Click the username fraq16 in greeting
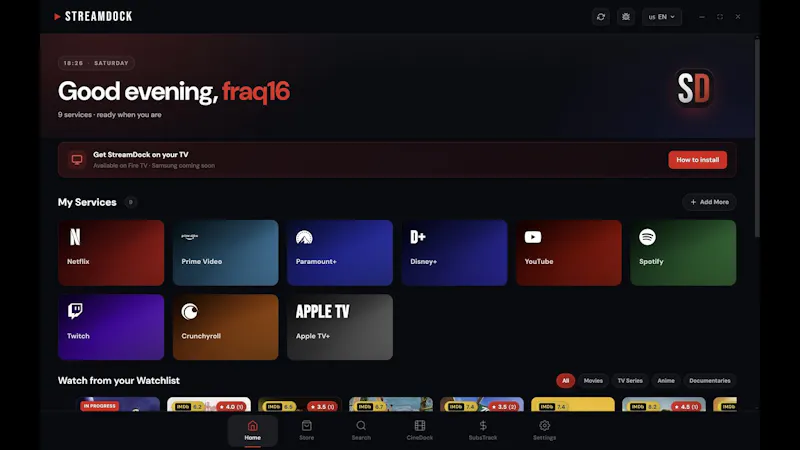Image resolution: width=800 pixels, height=450 pixels. [x=256, y=91]
